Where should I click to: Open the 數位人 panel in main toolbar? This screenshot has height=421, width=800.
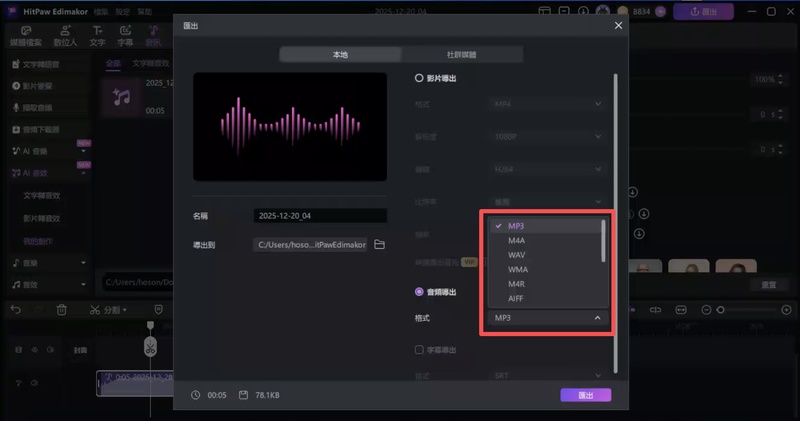(65, 36)
